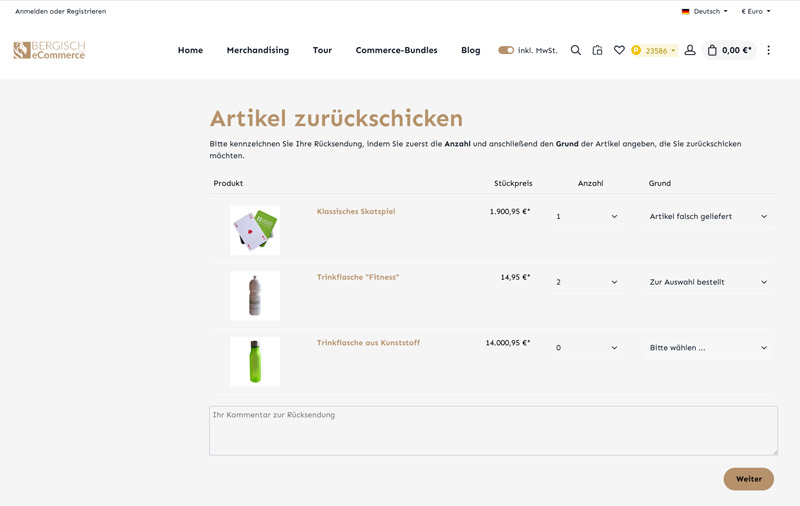Click the user account icon
This screenshot has width=800, height=506.
pyautogui.click(x=690, y=50)
